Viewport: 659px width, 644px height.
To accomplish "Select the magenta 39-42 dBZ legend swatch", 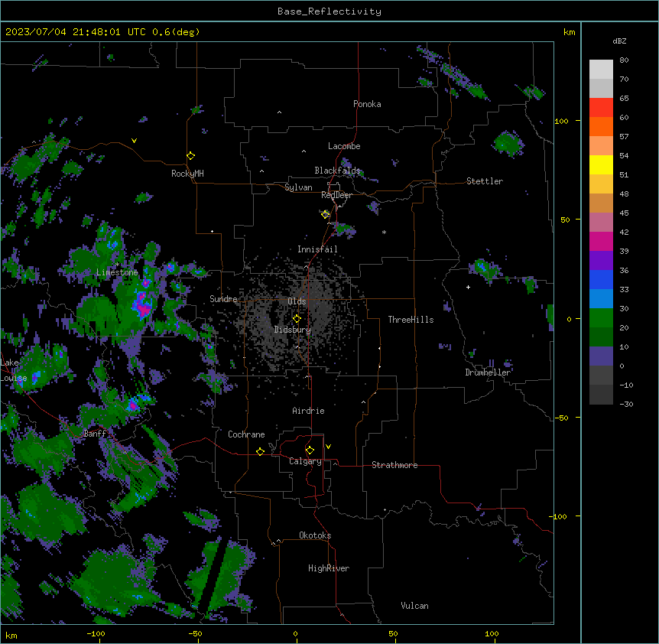I will [x=601, y=241].
